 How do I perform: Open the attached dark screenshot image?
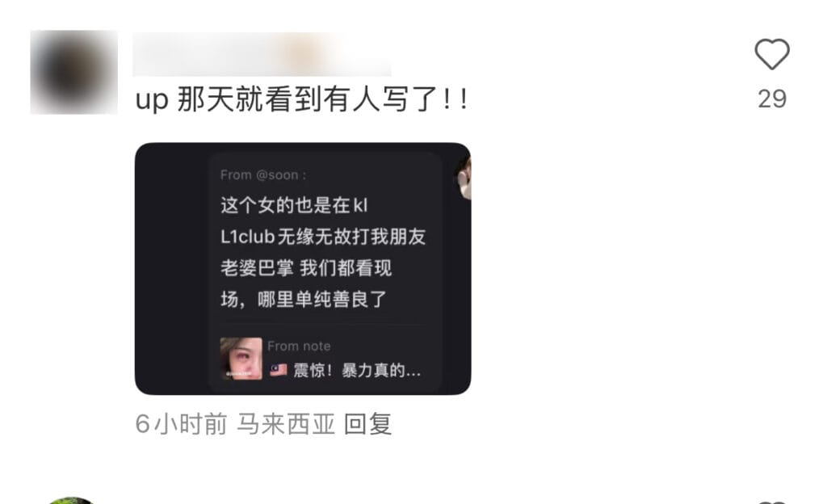(303, 268)
